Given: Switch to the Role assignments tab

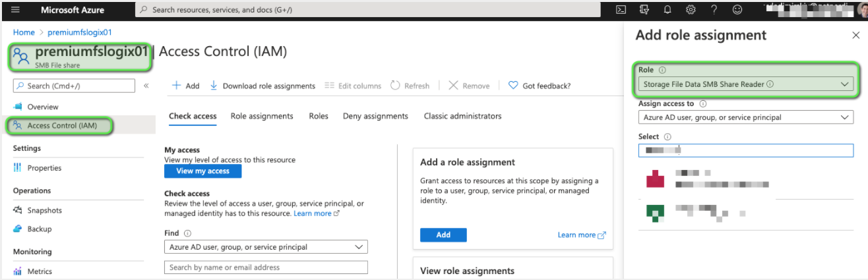Looking at the screenshot, I should pyautogui.click(x=262, y=116).
